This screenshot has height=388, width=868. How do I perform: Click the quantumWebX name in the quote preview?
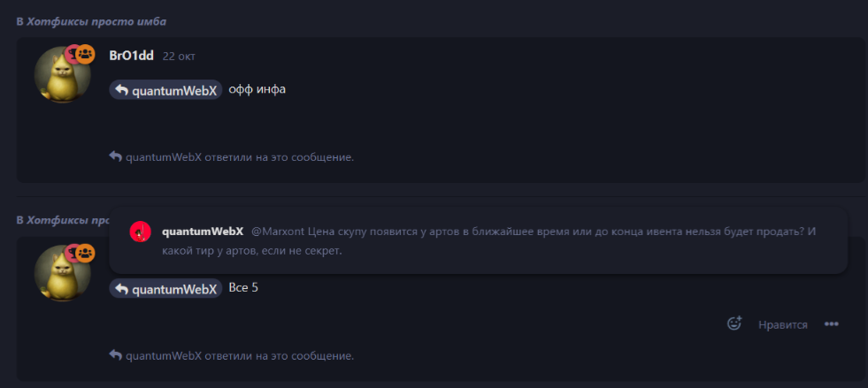point(203,232)
